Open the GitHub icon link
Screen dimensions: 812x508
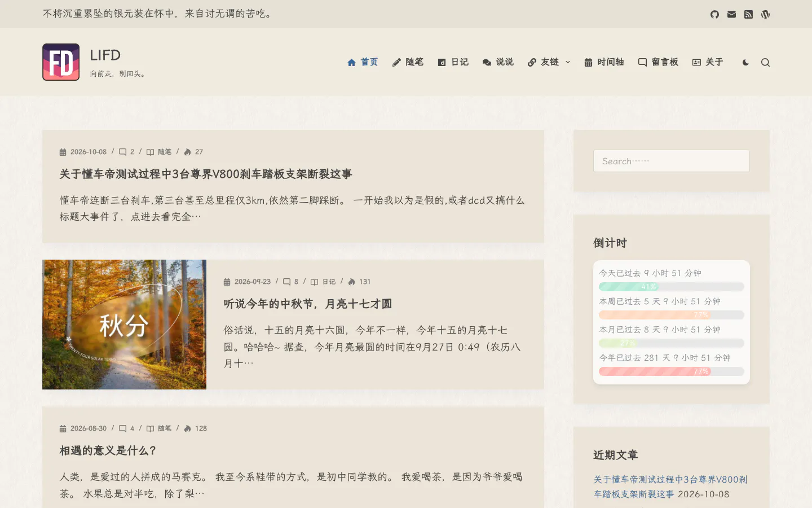[x=714, y=14]
